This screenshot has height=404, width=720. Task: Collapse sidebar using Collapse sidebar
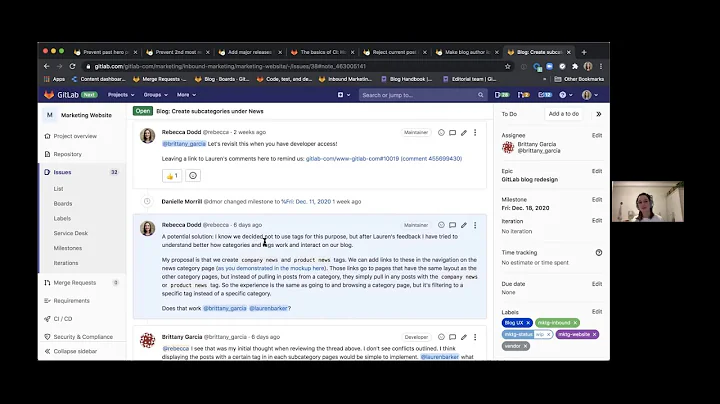[71, 351]
